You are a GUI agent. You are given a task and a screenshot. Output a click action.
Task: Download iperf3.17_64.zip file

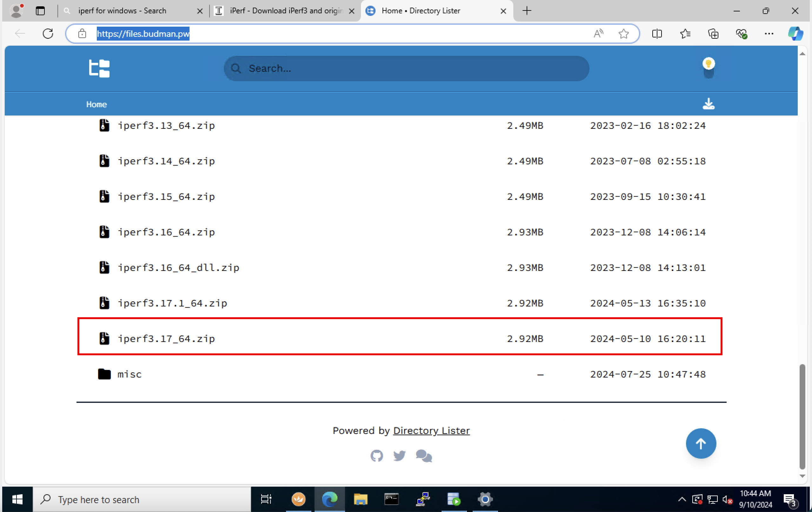pyautogui.click(x=166, y=338)
